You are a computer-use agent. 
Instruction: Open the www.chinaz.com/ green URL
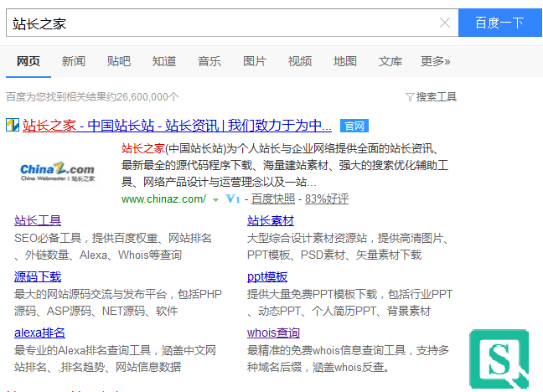click(x=163, y=199)
